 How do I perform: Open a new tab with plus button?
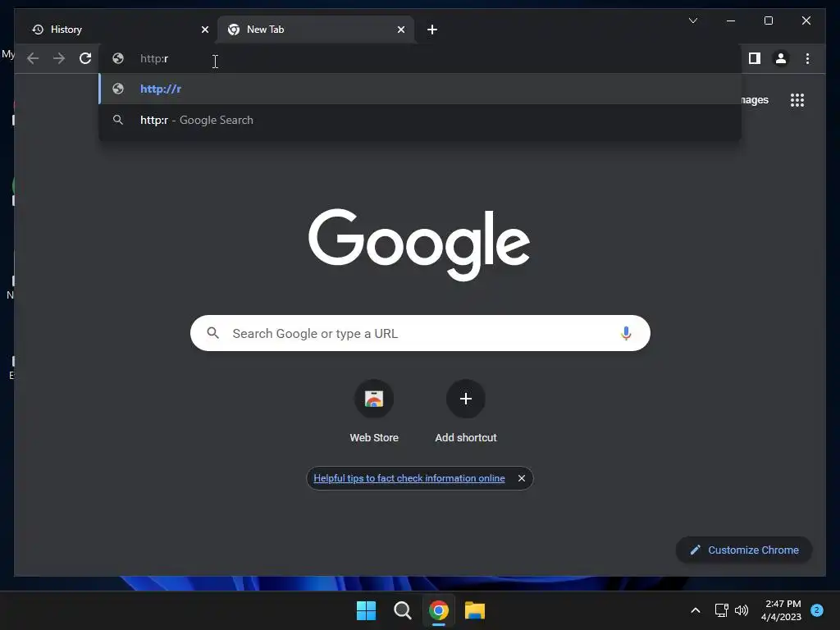[x=432, y=30]
